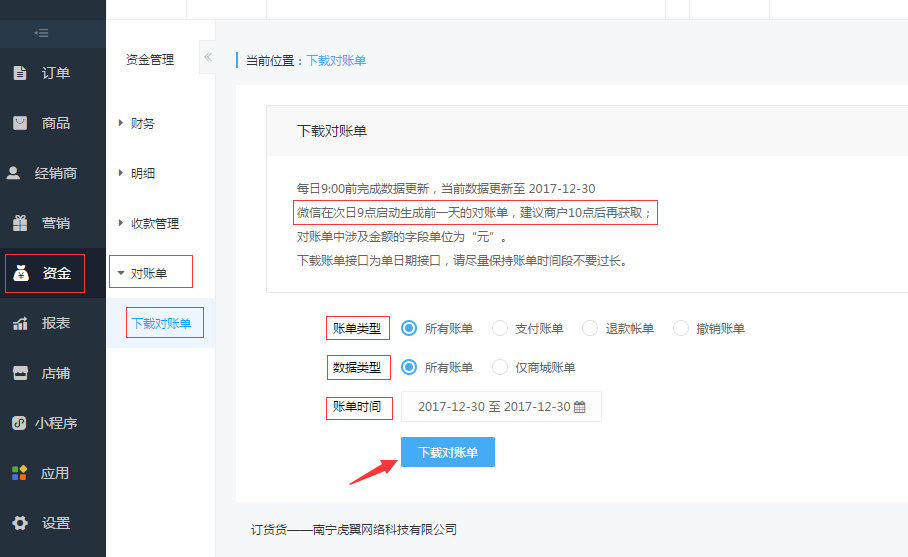Click the 订单 document icon

(20, 73)
